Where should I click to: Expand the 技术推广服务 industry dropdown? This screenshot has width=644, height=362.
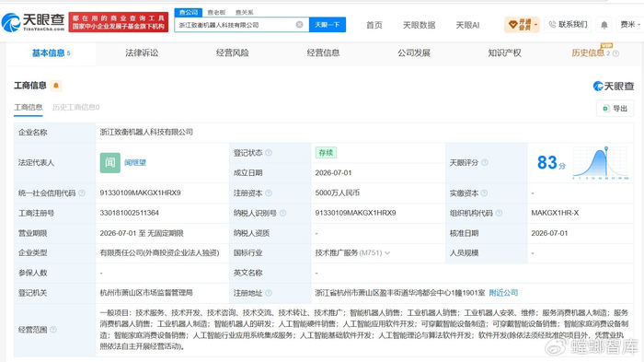tap(387, 253)
